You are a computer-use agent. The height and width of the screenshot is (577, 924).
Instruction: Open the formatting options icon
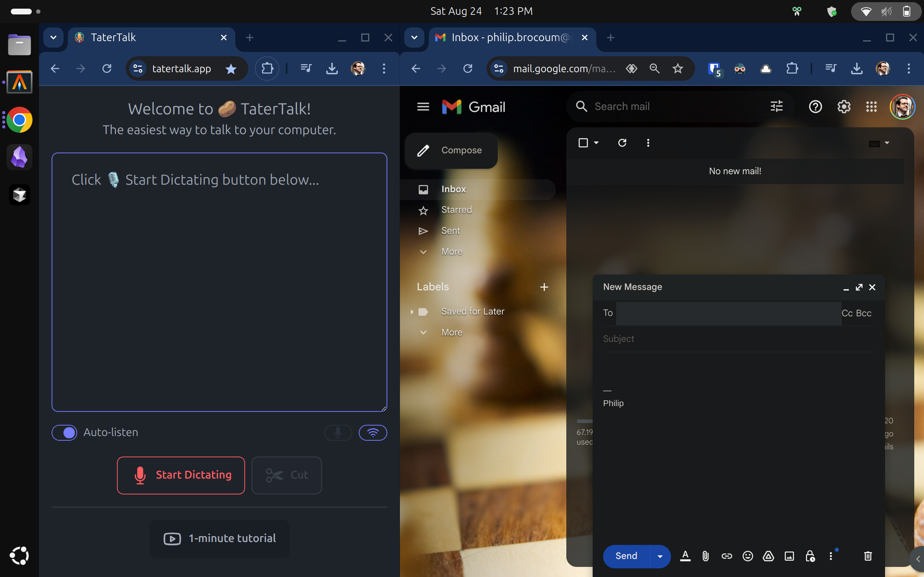click(685, 556)
